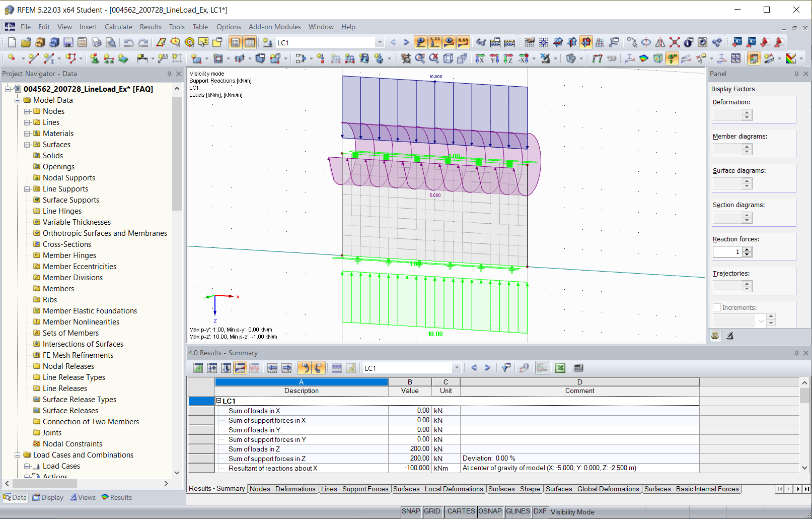Open the Add-on Modules menu
The width and height of the screenshot is (812, 519).
(x=275, y=27)
